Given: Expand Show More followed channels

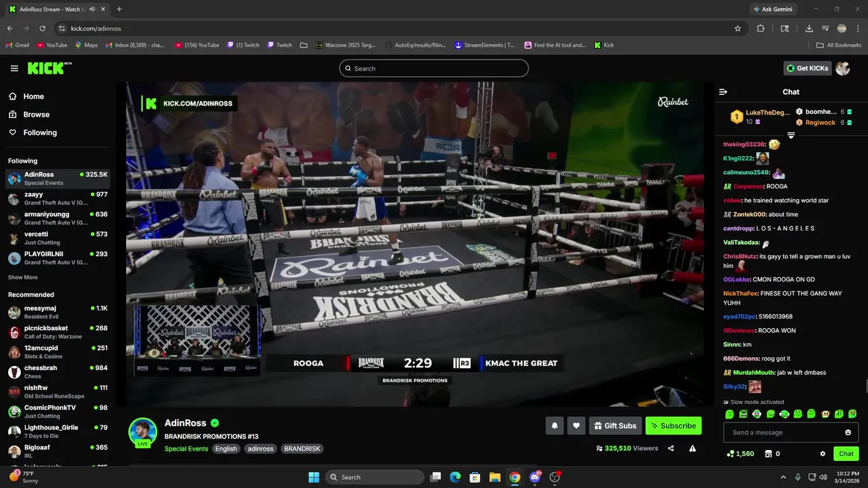Looking at the screenshot, I should point(23,277).
